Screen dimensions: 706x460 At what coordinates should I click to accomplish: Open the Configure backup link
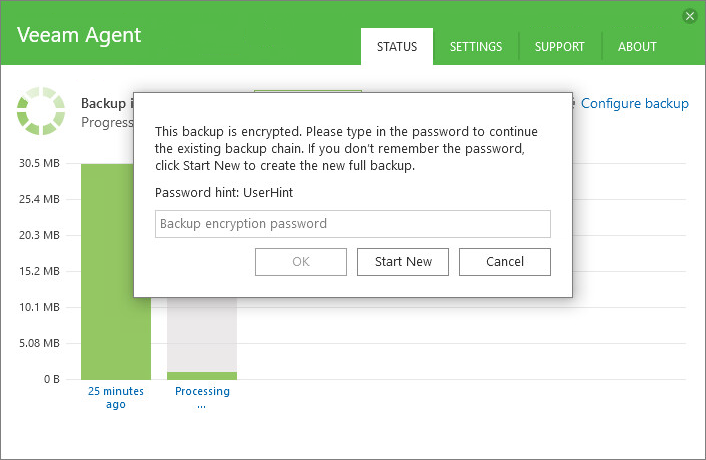tap(635, 103)
